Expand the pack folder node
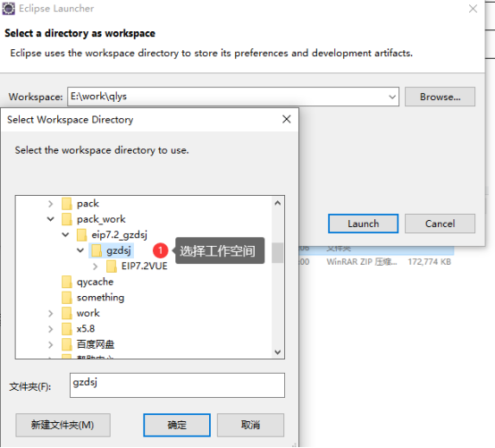Screen dimensions: 495x448 click(x=51, y=204)
